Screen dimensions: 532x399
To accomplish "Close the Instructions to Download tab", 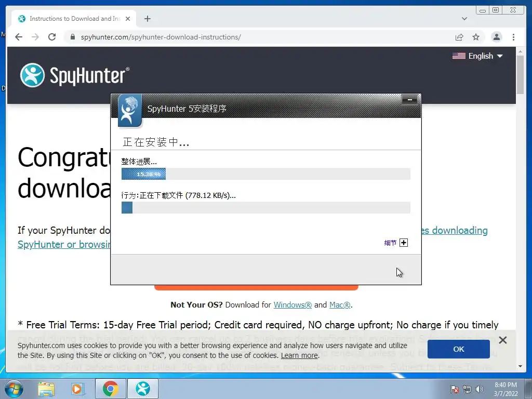I will tap(128, 19).
